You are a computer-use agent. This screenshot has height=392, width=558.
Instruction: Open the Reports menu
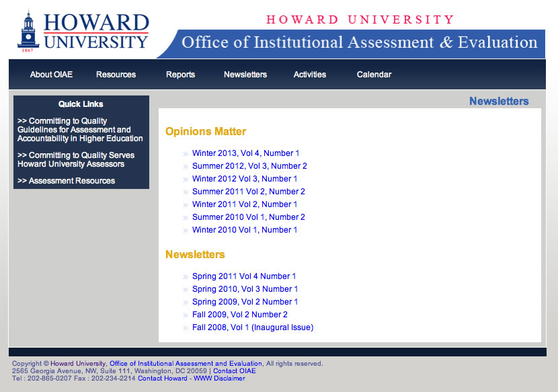coord(180,75)
